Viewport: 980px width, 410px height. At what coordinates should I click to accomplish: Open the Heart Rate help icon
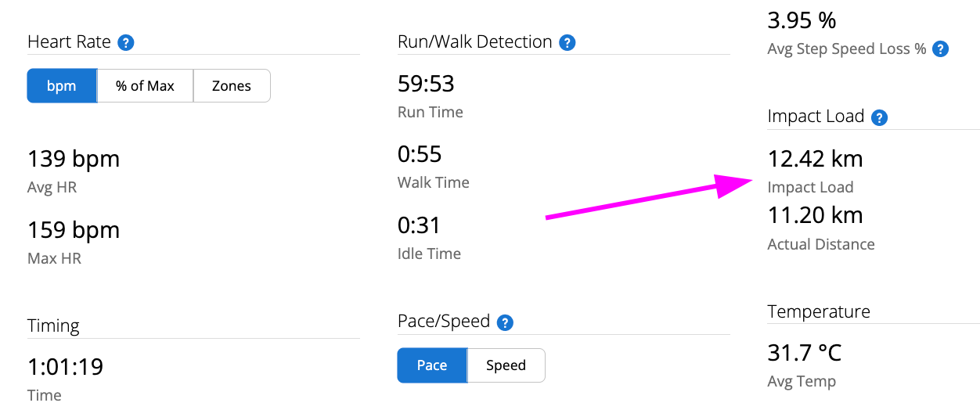pos(125,42)
